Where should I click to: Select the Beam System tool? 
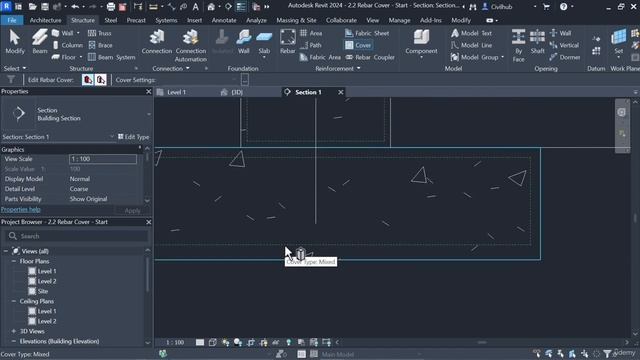(x=111, y=57)
